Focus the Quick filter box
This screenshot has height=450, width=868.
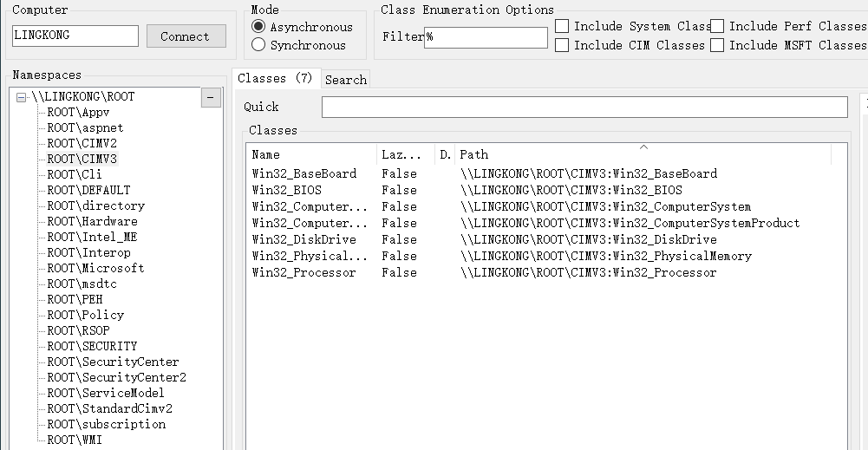584,107
